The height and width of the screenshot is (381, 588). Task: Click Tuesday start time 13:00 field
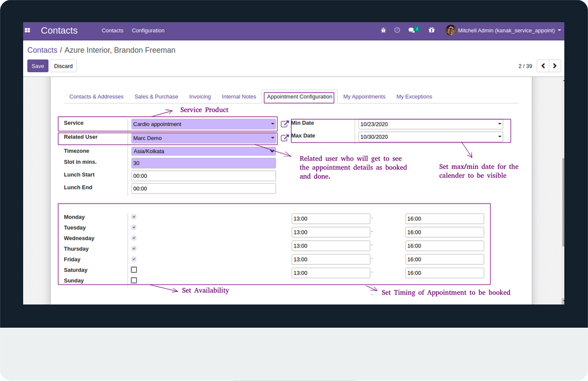click(x=331, y=232)
